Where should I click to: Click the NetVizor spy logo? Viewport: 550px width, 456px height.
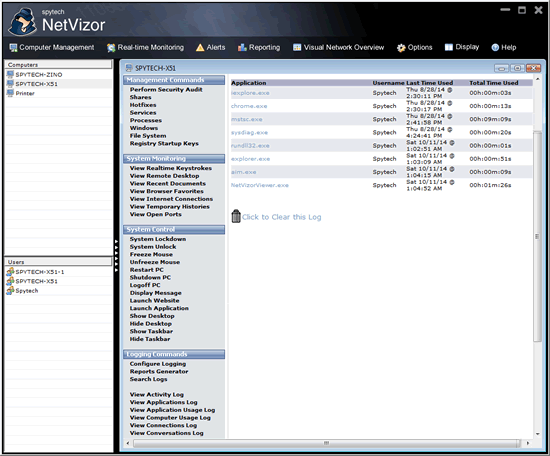click(22, 22)
